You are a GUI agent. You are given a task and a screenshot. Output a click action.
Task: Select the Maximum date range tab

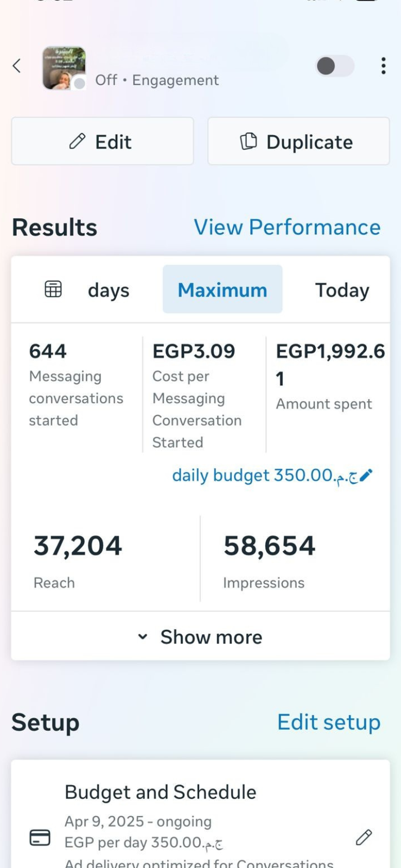222,290
